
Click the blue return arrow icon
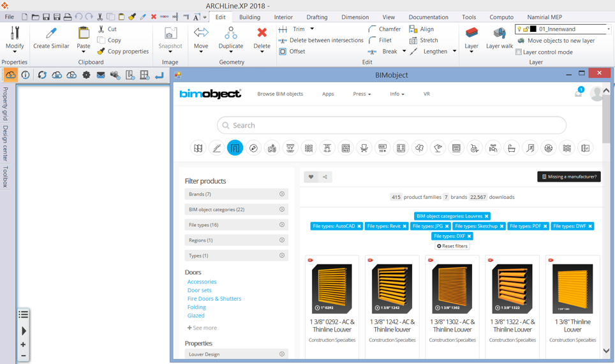pyautogui.click(x=159, y=75)
